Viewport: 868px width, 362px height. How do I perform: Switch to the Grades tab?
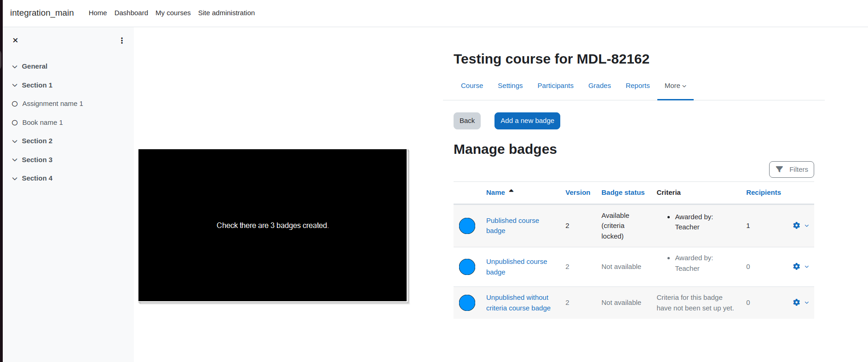coord(599,86)
